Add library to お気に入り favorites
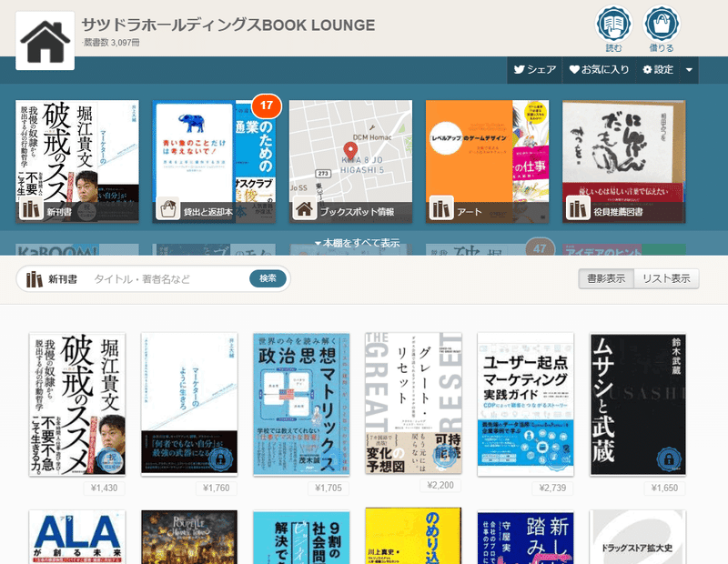Screen dimensions: 728x564 599,70
